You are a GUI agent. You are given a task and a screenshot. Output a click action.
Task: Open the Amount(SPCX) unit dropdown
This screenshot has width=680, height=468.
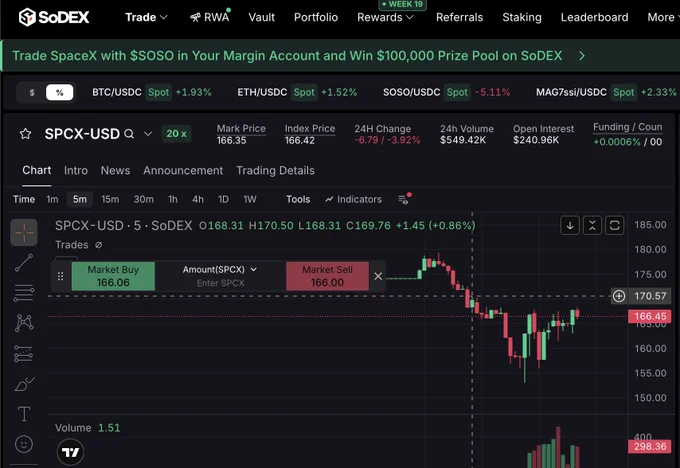pos(220,269)
